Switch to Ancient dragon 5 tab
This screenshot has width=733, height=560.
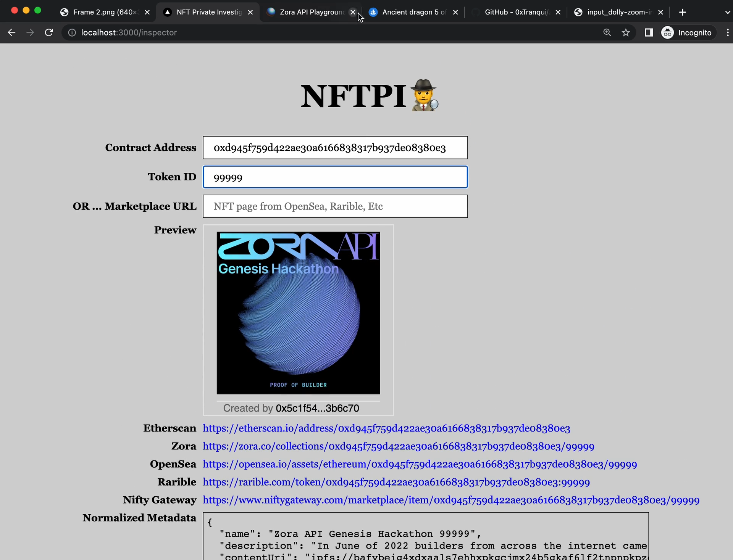coord(414,12)
